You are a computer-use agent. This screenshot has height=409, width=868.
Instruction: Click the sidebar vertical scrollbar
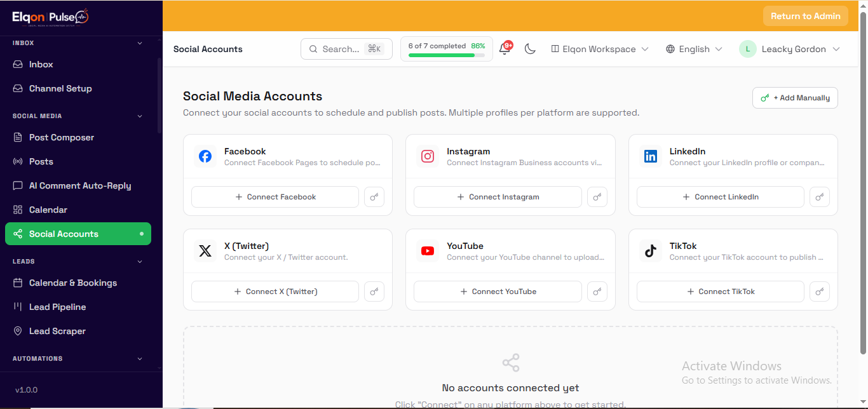tap(159, 95)
